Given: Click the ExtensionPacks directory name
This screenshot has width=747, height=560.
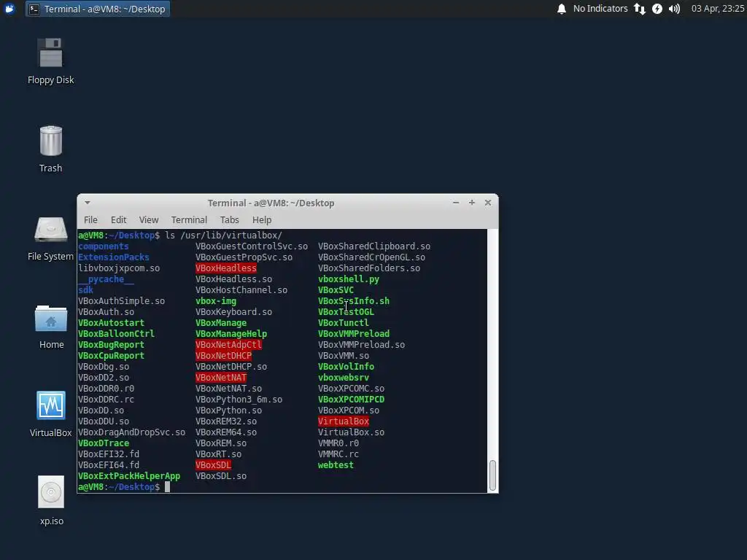Looking at the screenshot, I should pos(113,257).
